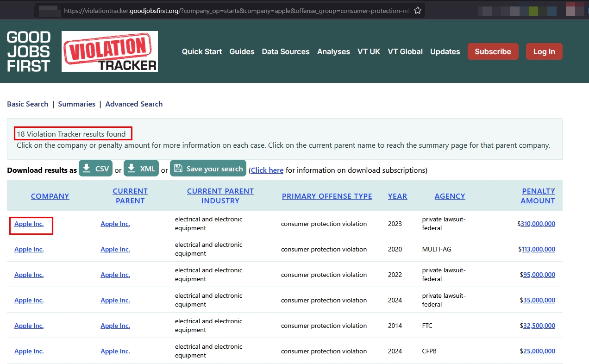
Task: Open Apple Inc. current parent in $25,000,000 row
Action: pyautogui.click(x=115, y=351)
